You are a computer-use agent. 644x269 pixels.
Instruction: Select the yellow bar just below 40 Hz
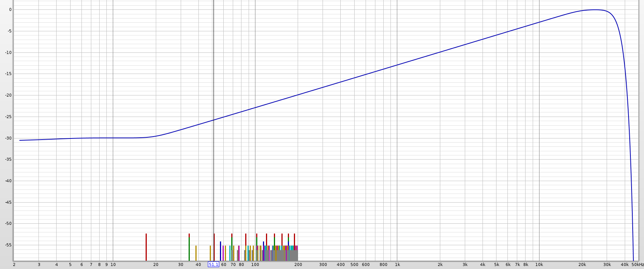pyautogui.click(x=196, y=253)
